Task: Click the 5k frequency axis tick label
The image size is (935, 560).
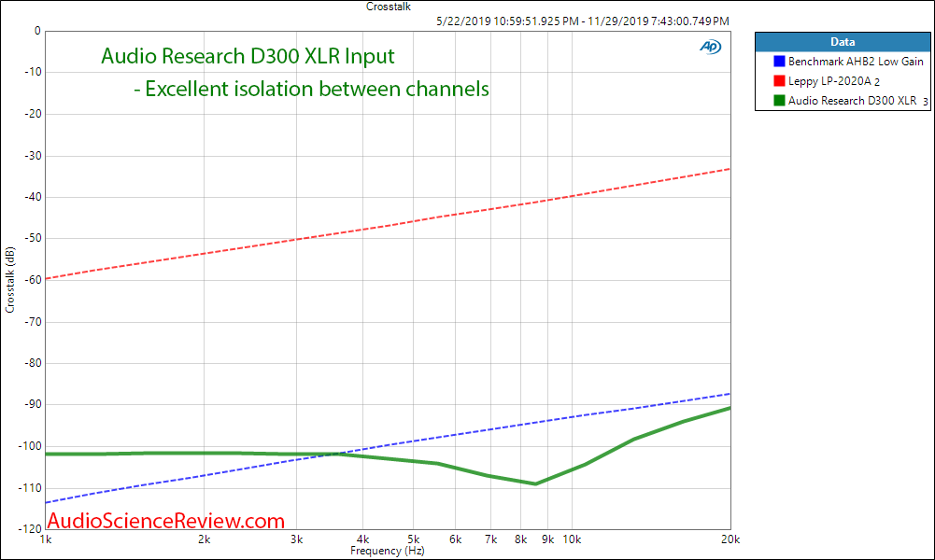Action: click(413, 539)
